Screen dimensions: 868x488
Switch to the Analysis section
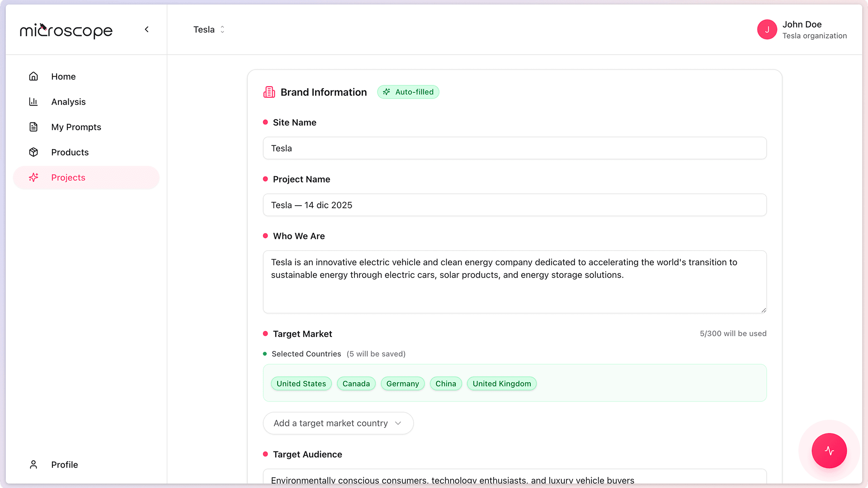[x=68, y=102]
